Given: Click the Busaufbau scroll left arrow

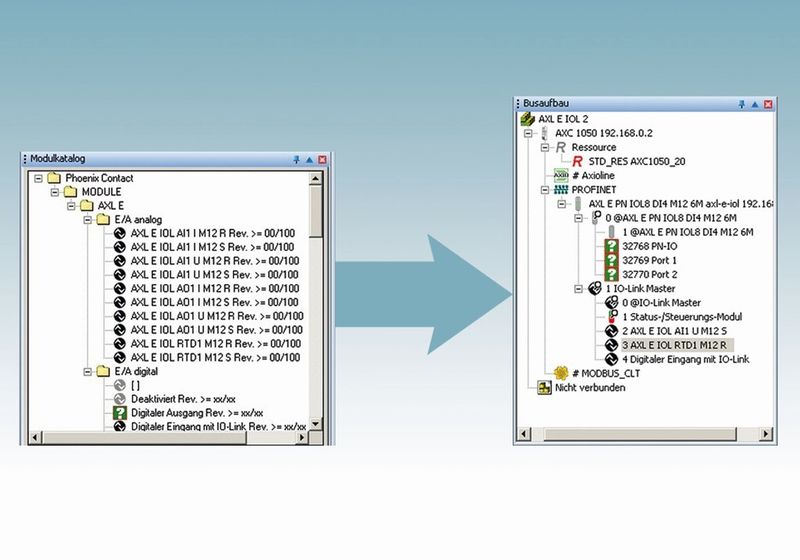Looking at the screenshot, I should (x=523, y=434).
